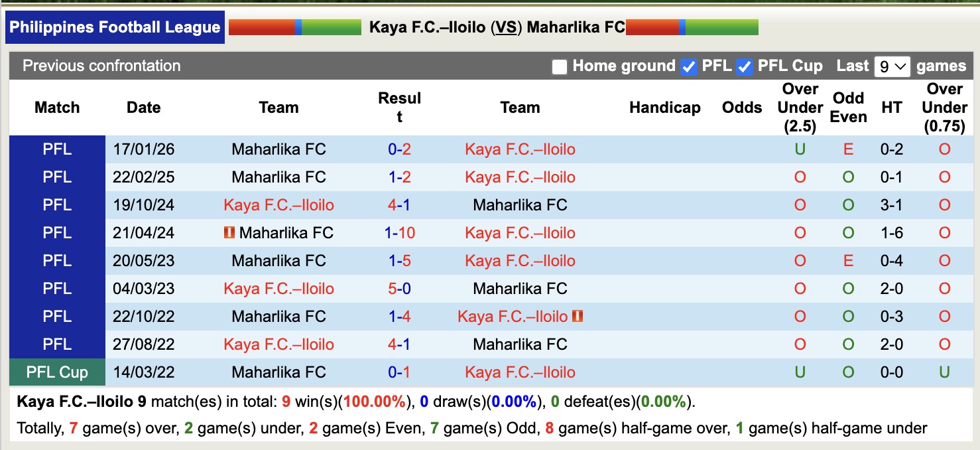Click home team Kaya F.C.–Iloilo on 19/10/24
The width and height of the screenshot is (980, 450).
click(278, 205)
